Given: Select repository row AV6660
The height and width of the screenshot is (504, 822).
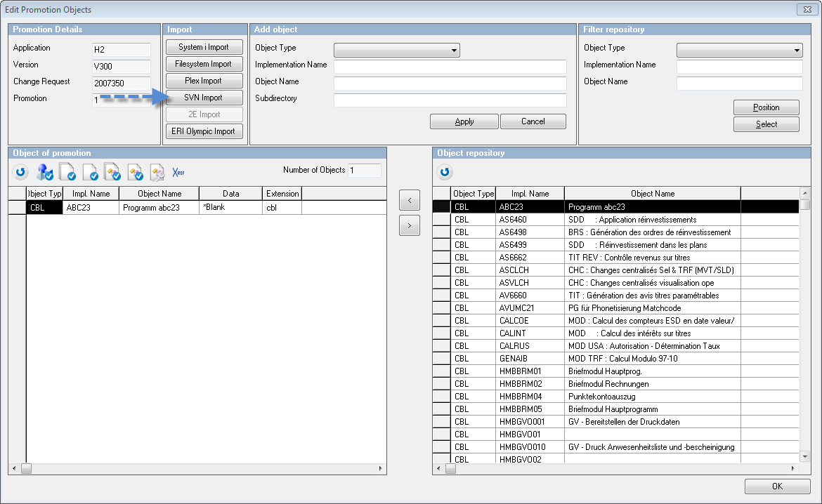Looking at the screenshot, I should click(x=615, y=295).
